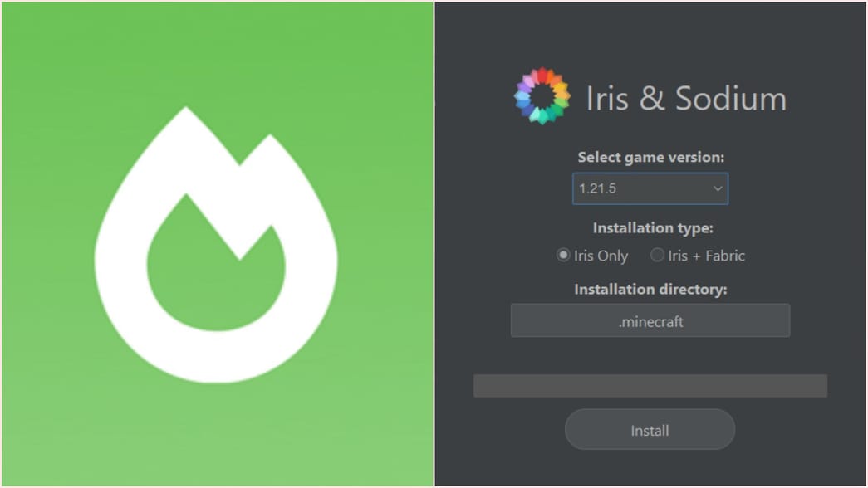The image size is (868, 488).
Task: Click the .minecraft installation directory field
Action: click(x=650, y=320)
